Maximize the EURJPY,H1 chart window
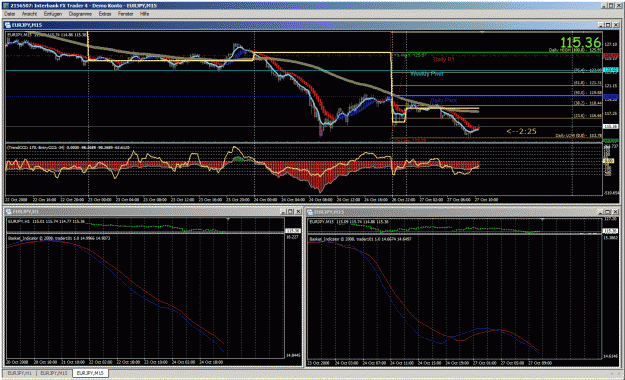Viewport: 625px width, 380px height. (291, 211)
